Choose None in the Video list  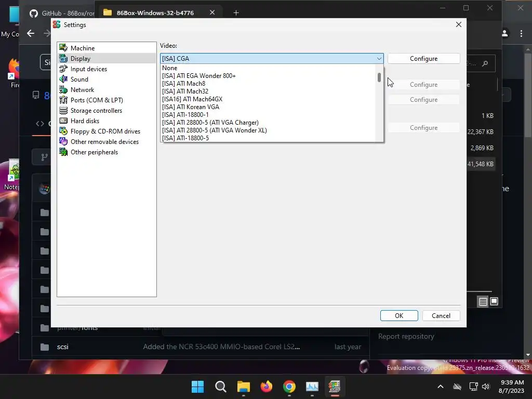[268, 68]
